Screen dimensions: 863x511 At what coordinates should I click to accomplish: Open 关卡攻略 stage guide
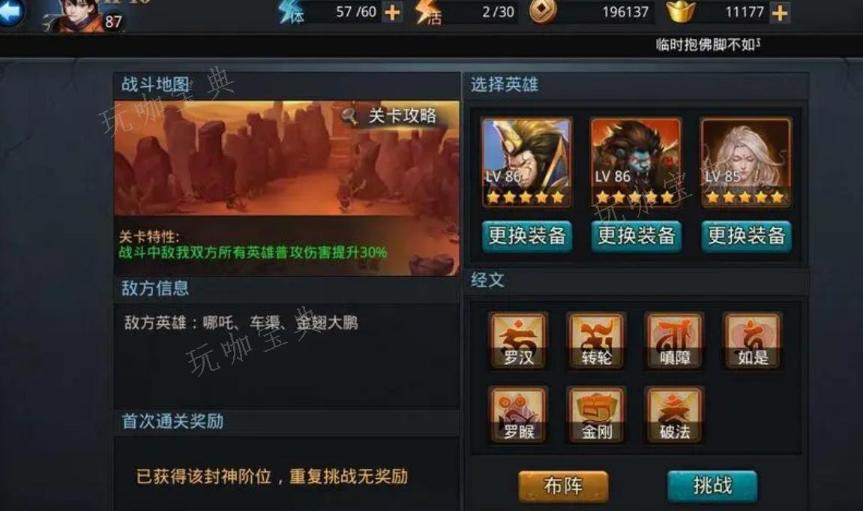point(392,116)
